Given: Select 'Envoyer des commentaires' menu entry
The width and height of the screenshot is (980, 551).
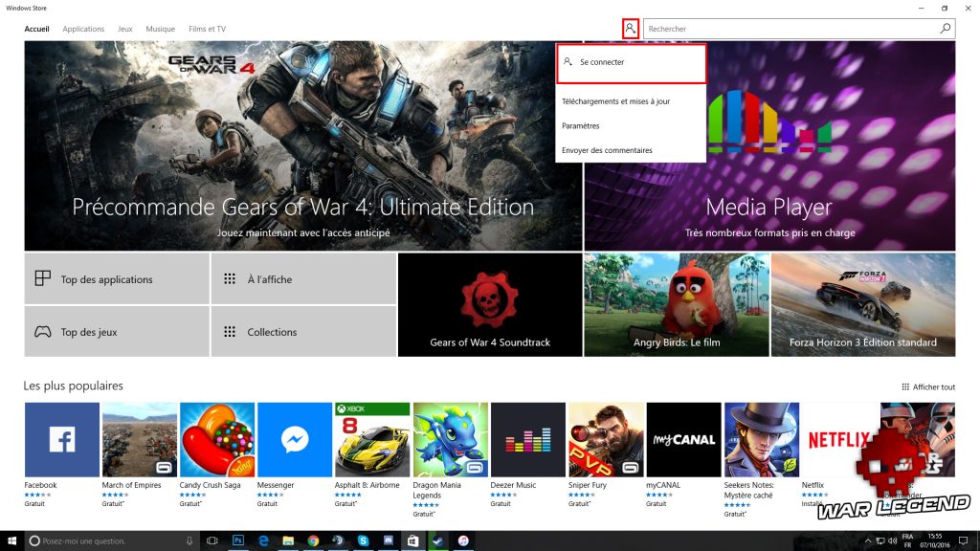Looking at the screenshot, I should (607, 150).
